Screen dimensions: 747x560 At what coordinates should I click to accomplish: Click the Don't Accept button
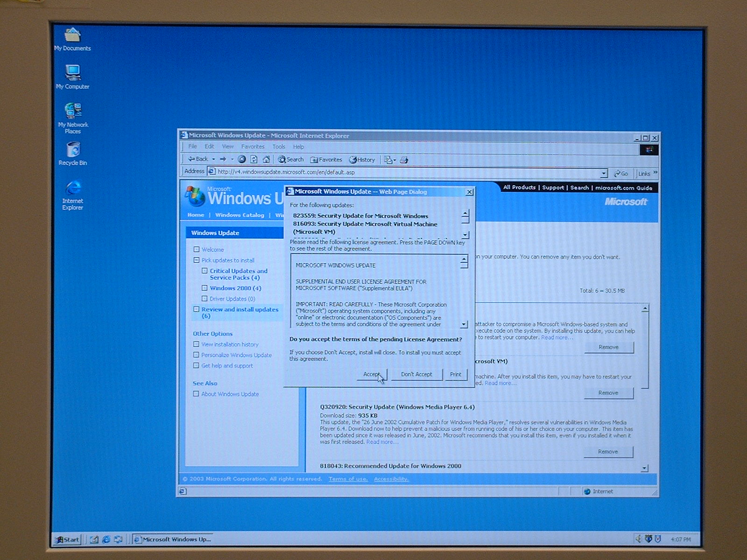[x=416, y=374]
